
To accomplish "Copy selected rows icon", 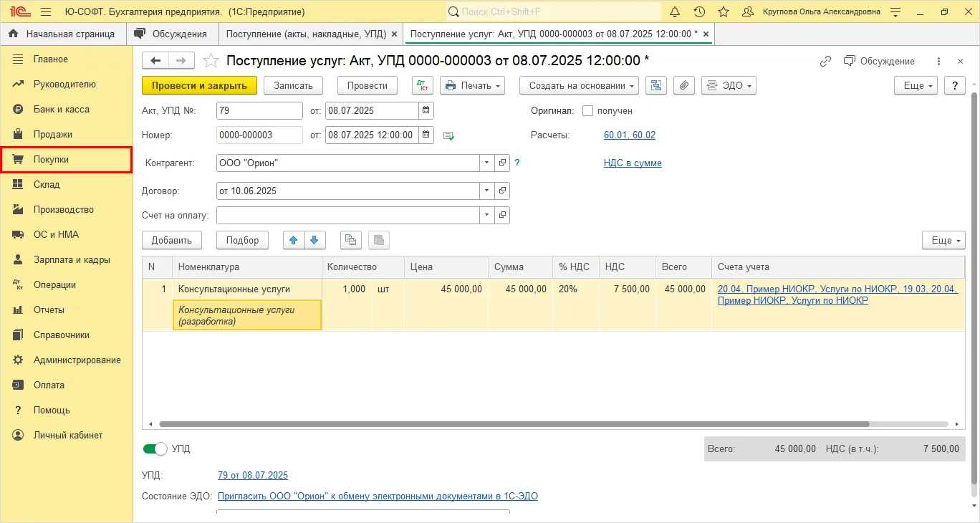I will 351,240.
